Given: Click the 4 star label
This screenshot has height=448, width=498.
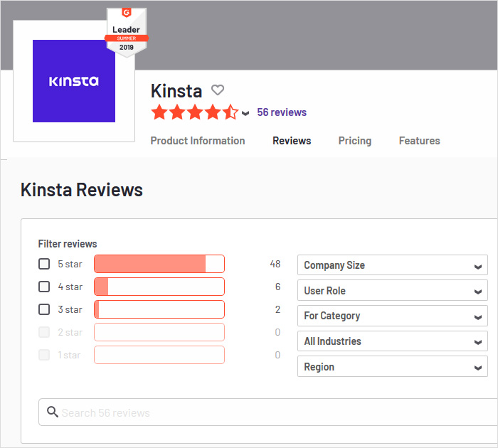Looking at the screenshot, I should tap(70, 287).
